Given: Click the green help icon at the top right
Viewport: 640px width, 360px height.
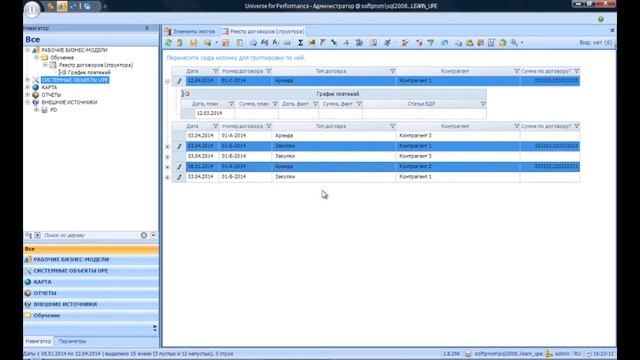Looking at the screenshot, I should point(601,19).
